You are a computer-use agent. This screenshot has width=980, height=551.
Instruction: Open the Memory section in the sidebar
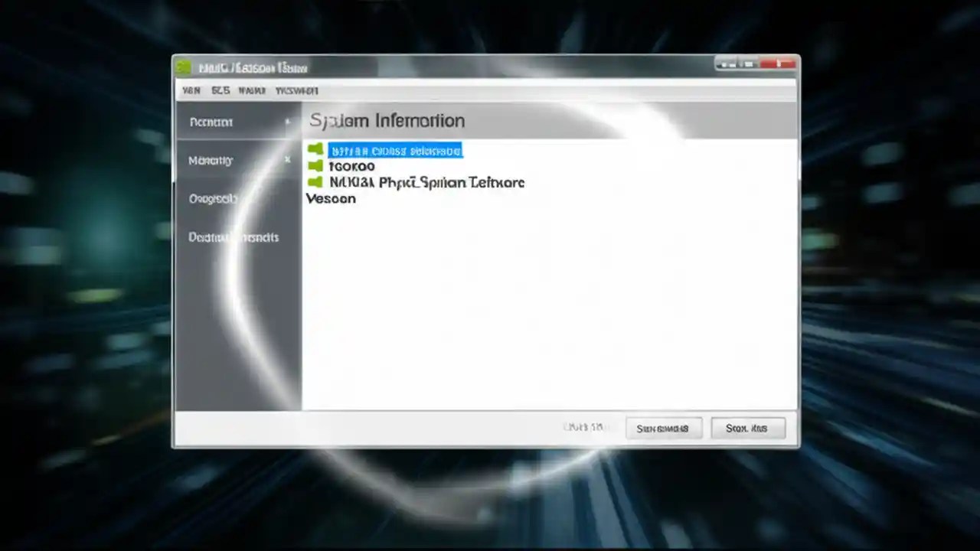tap(211, 160)
